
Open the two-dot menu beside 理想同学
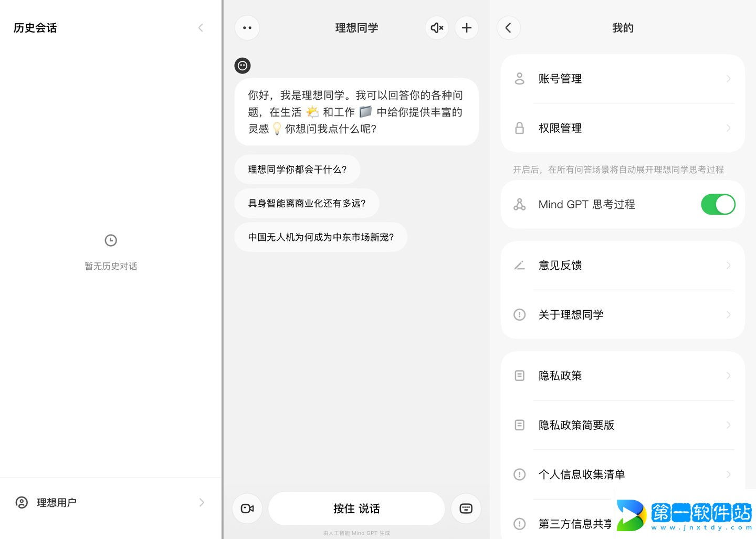coord(247,28)
